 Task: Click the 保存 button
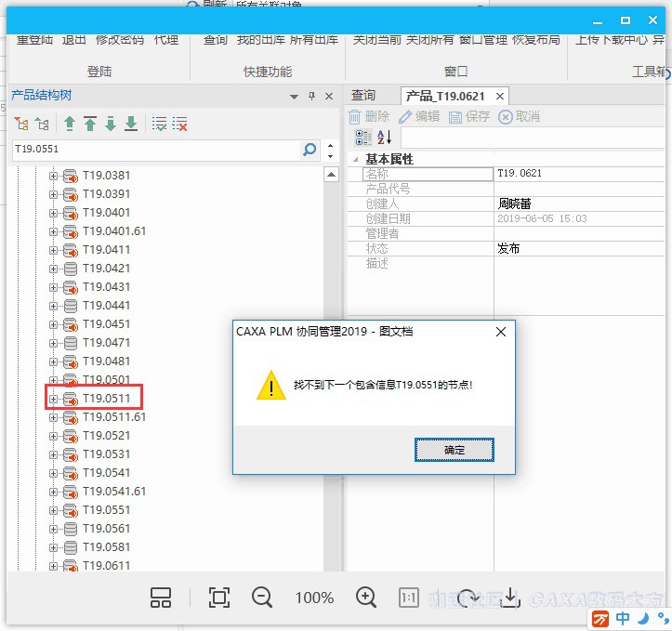[468, 116]
